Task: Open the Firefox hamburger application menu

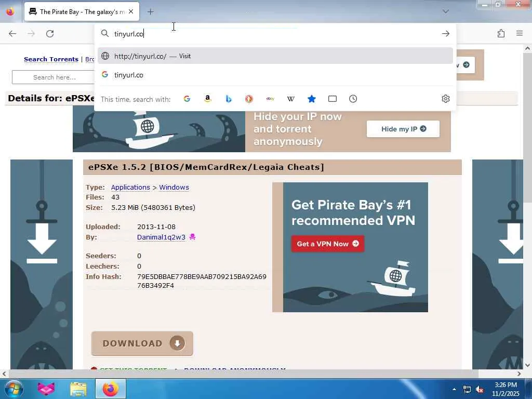Action: 520,33
